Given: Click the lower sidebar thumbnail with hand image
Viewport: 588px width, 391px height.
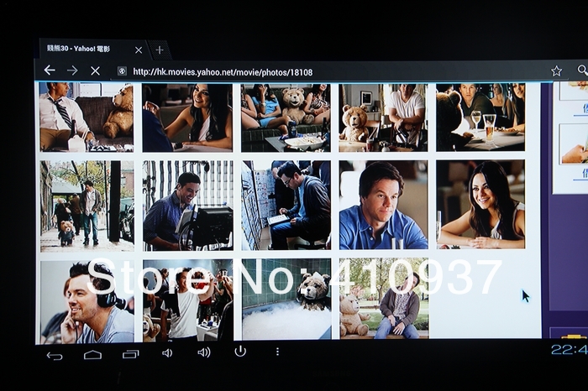Looking at the screenshot, I should pos(574,144).
